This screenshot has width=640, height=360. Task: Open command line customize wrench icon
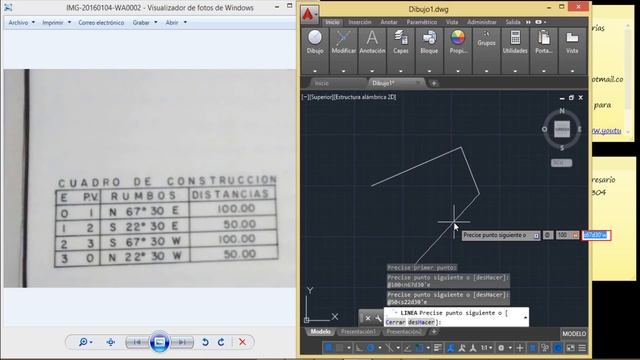(378, 318)
